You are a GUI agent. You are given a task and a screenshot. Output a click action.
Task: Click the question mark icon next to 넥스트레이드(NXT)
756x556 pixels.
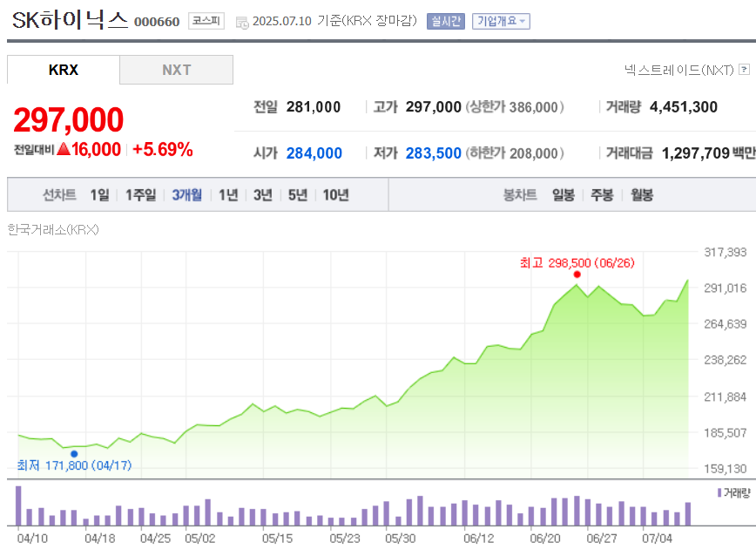744,70
